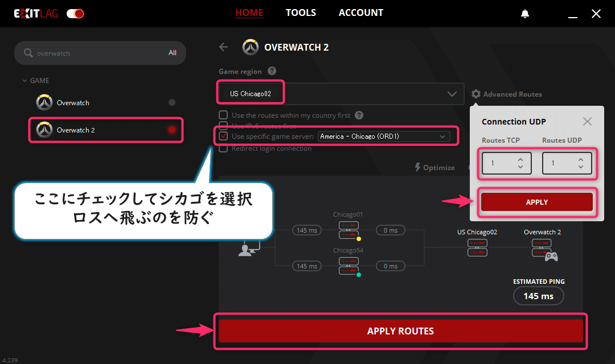Image resolution: width=615 pixels, height=364 pixels.
Task: Click the Overwatch 2 header logo
Action: click(x=250, y=47)
